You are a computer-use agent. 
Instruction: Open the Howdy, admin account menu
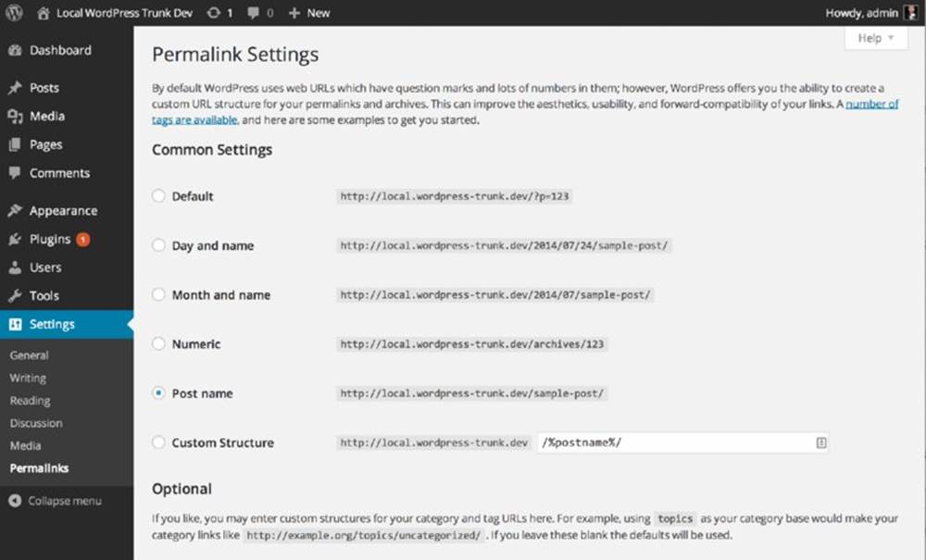[870, 12]
